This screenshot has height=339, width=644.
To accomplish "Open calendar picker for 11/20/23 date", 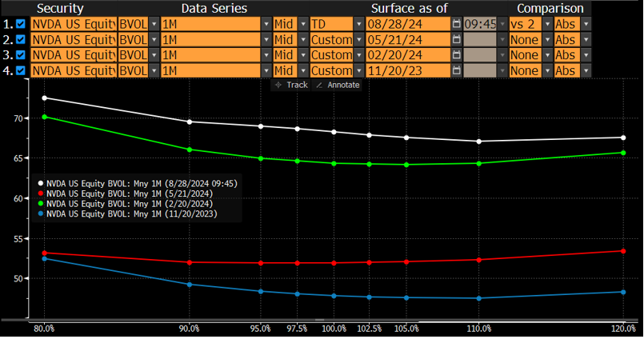I will (456, 70).
